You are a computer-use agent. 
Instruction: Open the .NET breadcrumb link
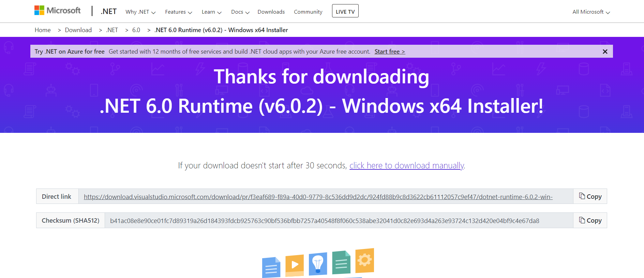[112, 30]
